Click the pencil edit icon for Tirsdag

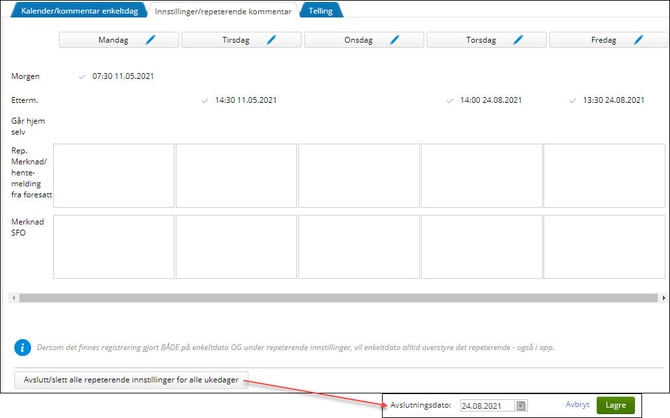tap(273, 41)
